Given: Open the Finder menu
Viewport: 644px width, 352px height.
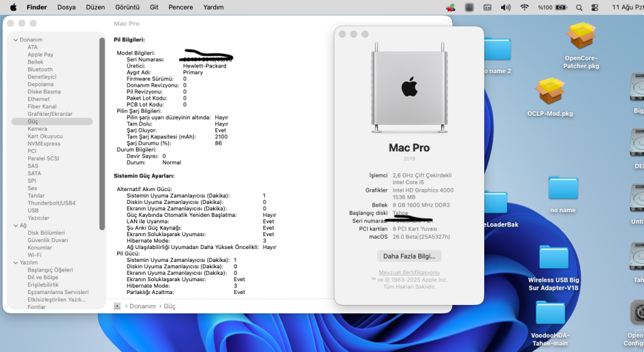Looking at the screenshot, I should tap(37, 7).
